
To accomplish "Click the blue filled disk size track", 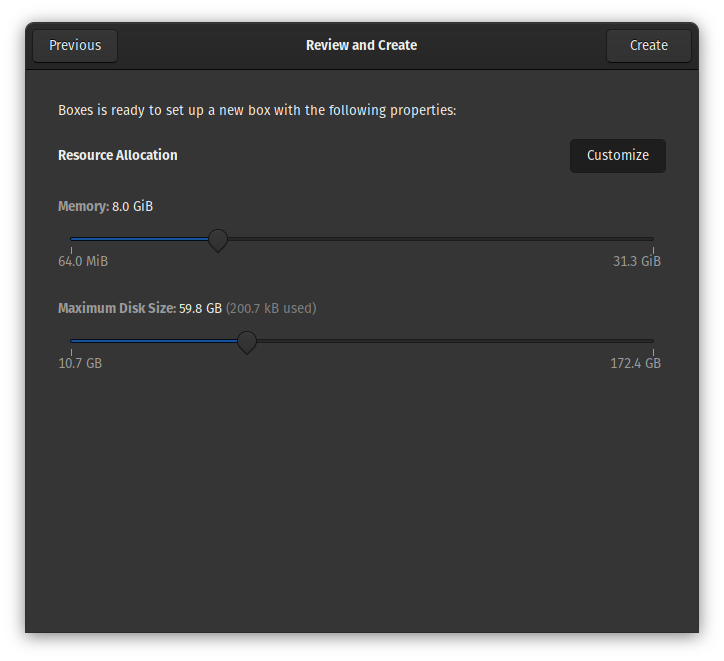I will coord(155,341).
